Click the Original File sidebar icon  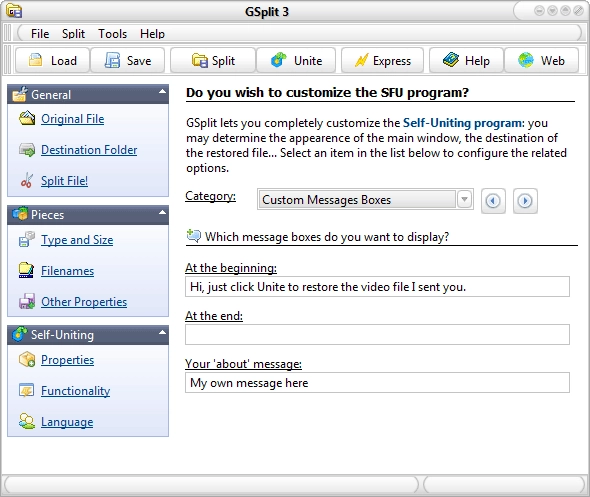tap(27, 119)
